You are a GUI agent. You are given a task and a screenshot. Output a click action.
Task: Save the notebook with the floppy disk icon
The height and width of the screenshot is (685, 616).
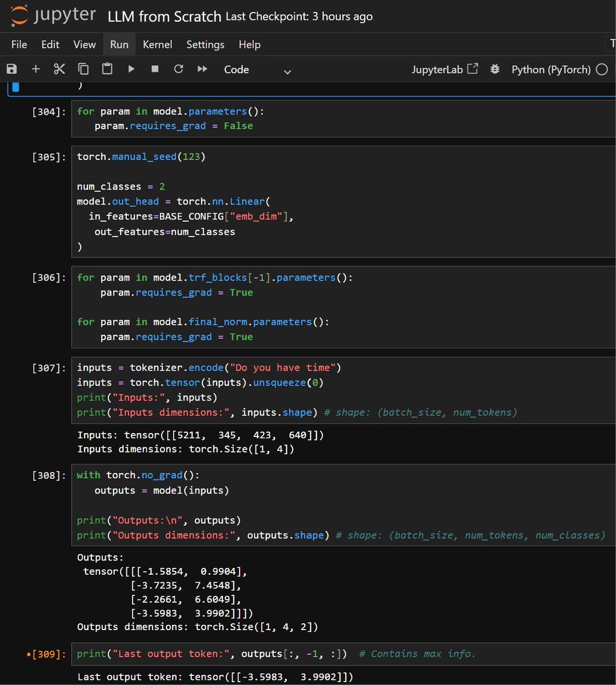pyautogui.click(x=12, y=69)
